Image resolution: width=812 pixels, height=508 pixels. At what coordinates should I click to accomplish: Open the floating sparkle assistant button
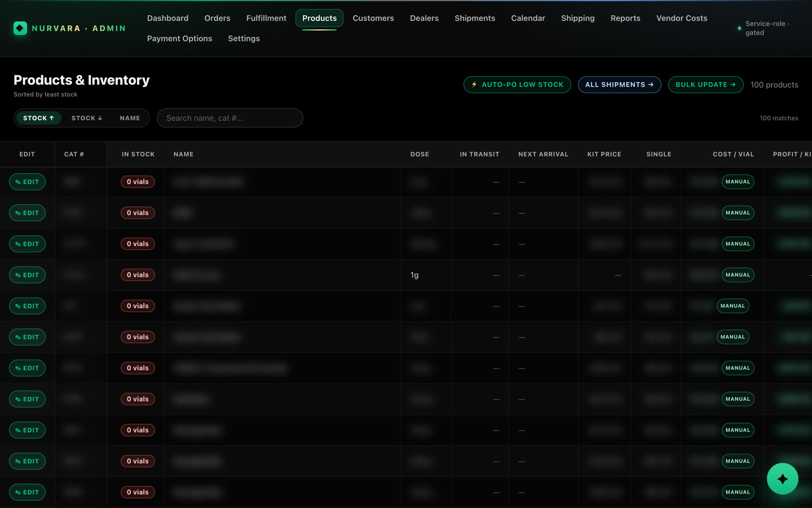coord(782,479)
